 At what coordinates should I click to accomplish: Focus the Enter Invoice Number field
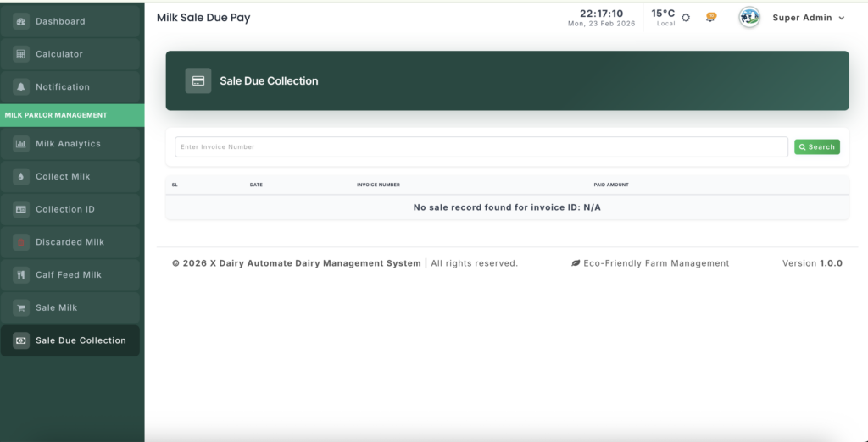click(x=481, y=147)
